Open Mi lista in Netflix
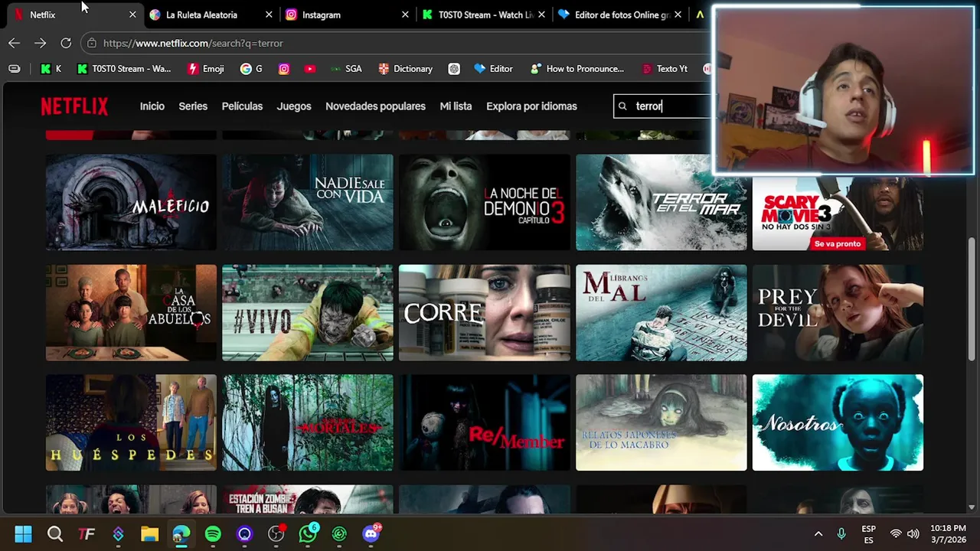Screen dimensions: 980x551 click(456, 106)
